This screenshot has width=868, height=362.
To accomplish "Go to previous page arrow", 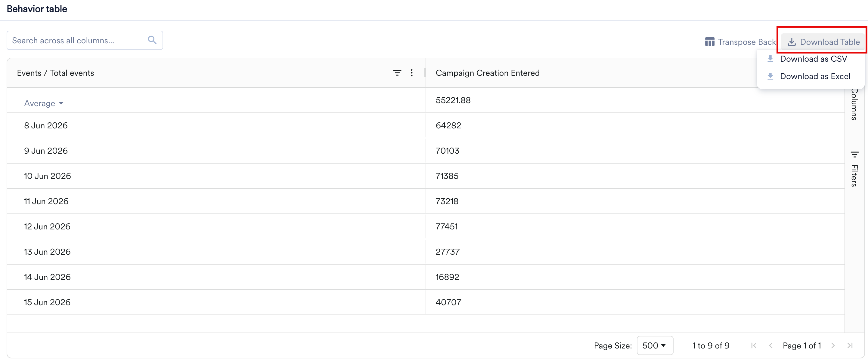I will pos(770,345).
